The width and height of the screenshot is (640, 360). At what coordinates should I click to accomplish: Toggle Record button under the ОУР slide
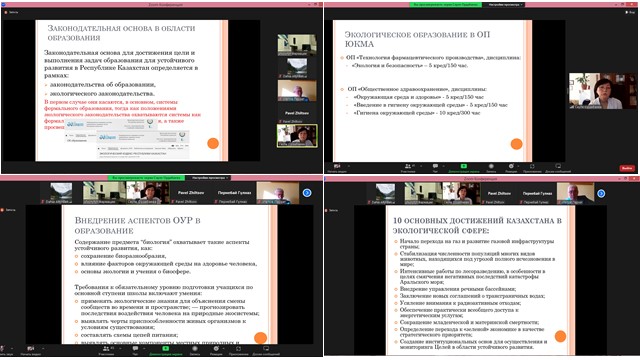(195, 349)
